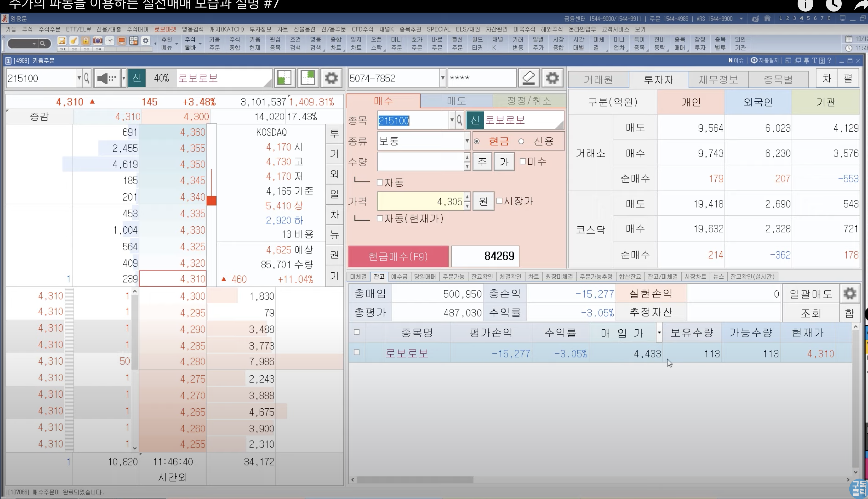The image size is (868, 499).
Task: Open the account number 5074-7852 dropdown
Action: [x=443, y=78]
